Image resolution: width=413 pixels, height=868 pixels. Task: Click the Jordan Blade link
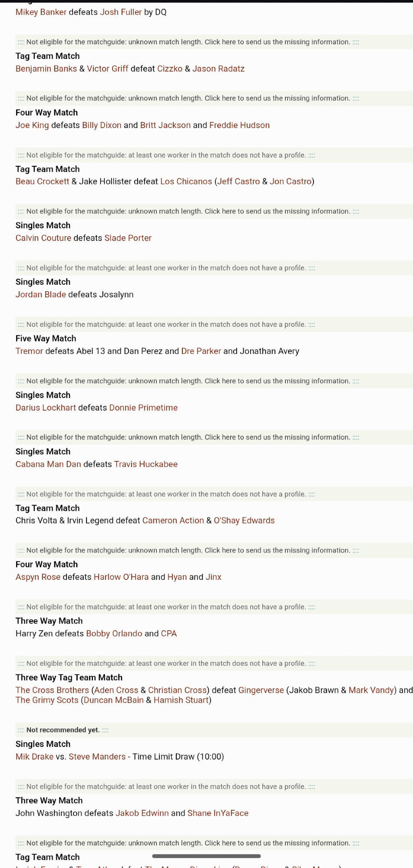tap(41, 294)
